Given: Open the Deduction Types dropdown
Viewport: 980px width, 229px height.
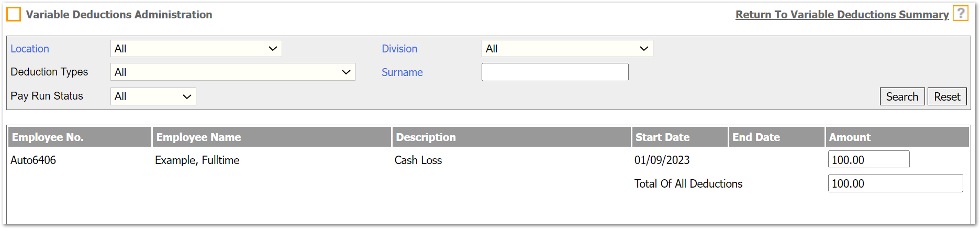Looking at the screenshot, I should pos(232,72).
